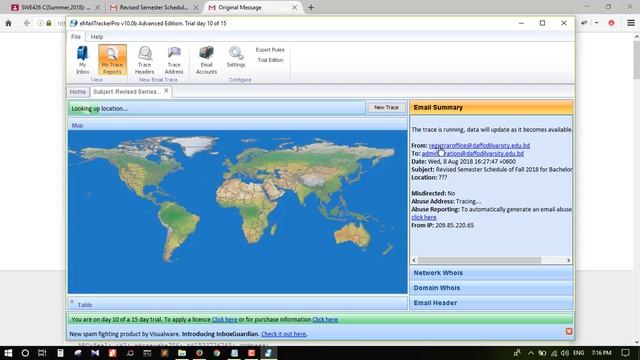Open the volume control in tray
The image size is (640, 360).
pyautogui.click(x=565, y=353)
